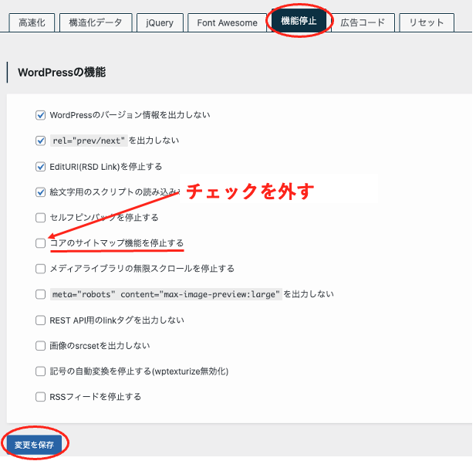Disable the EditURI(RSD Link) checkbox
476x461 pixels.
pyautogui.click(x=41, y=167)
